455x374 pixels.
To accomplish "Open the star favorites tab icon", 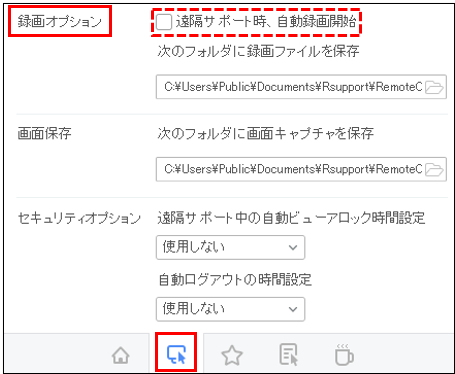I will pyautogui.click(x=232, y=355).
